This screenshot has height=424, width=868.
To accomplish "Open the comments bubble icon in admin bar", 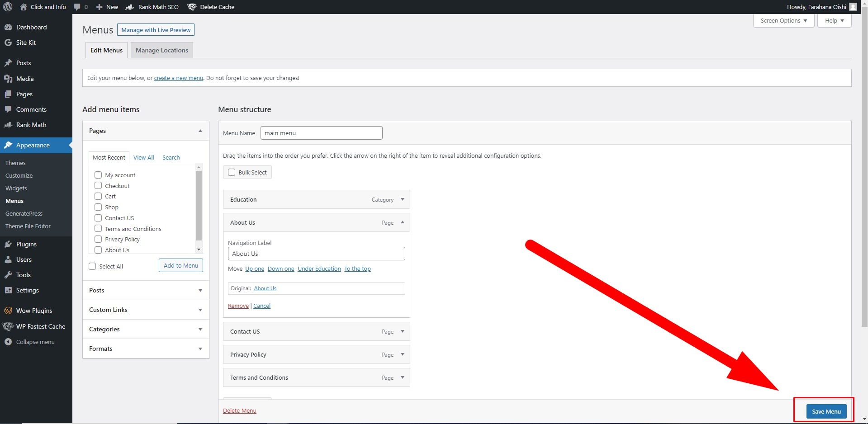I will pyautogui.click(x=77, y=7).
